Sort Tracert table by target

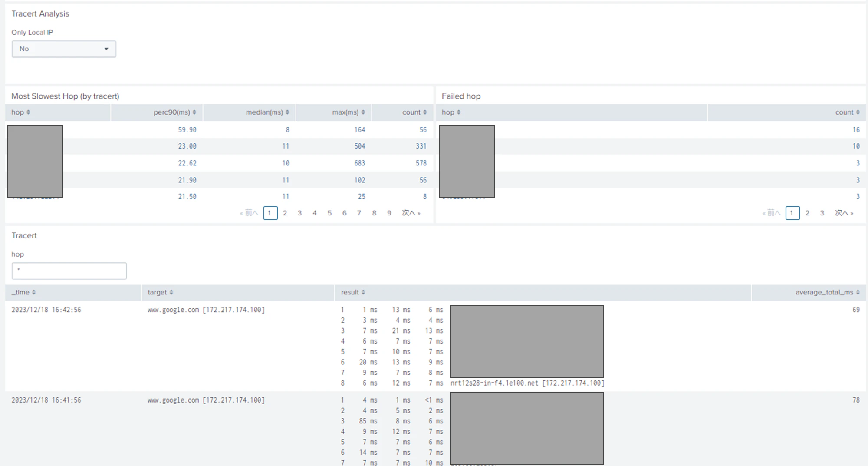click(161, 292)
